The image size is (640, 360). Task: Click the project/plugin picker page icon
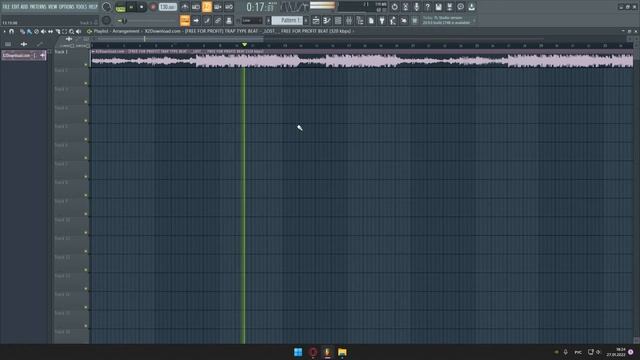click(371, 20)
